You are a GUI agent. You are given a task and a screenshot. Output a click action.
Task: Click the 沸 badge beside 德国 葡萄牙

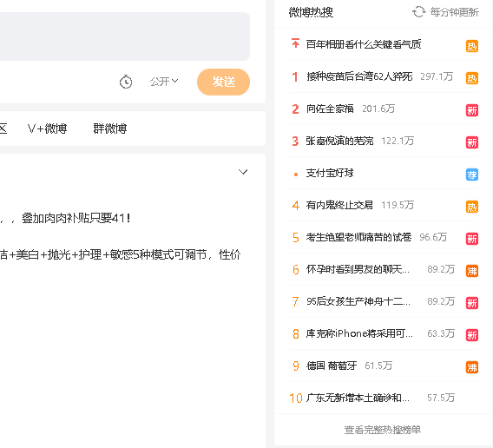tap(472, 367)
